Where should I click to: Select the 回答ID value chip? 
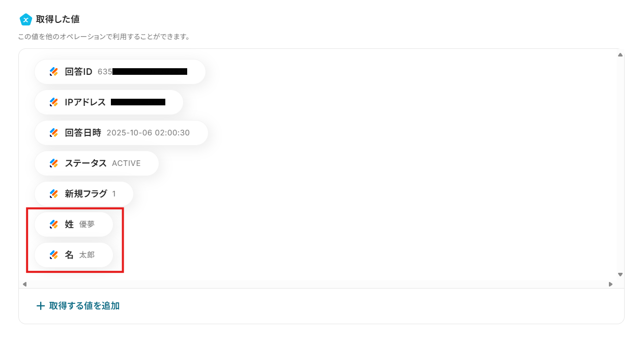pos(120,72)
